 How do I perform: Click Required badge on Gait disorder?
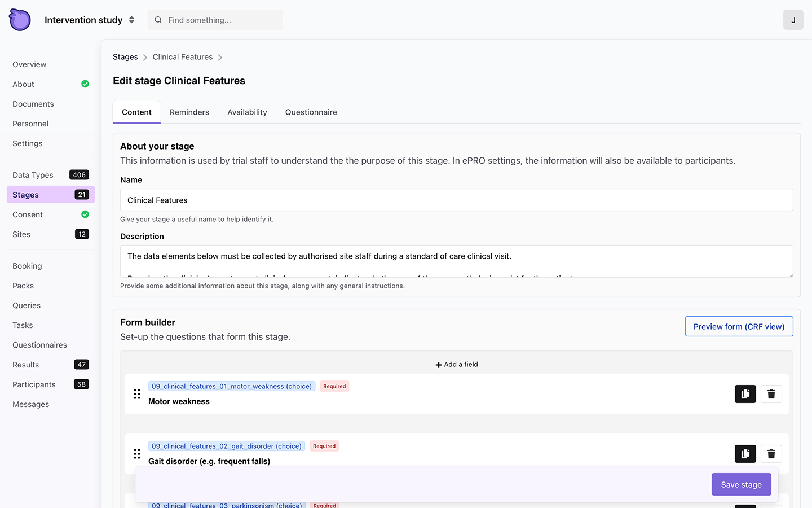tap(324, 446)
